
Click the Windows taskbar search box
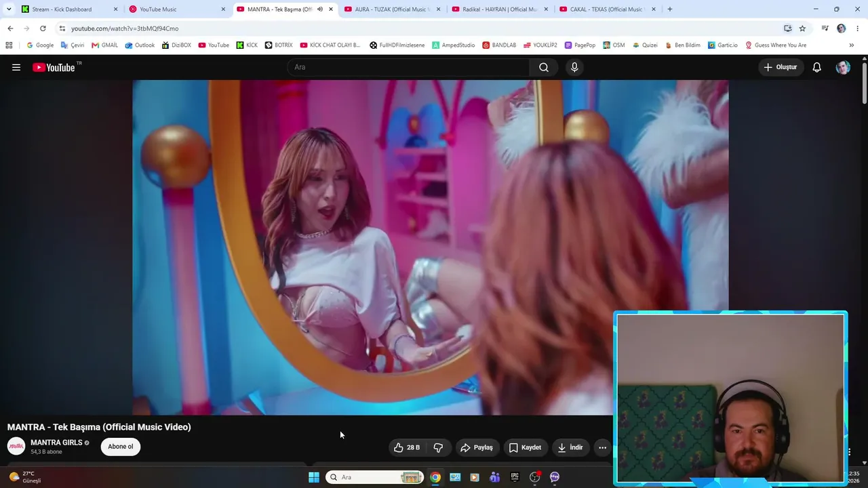375,477
